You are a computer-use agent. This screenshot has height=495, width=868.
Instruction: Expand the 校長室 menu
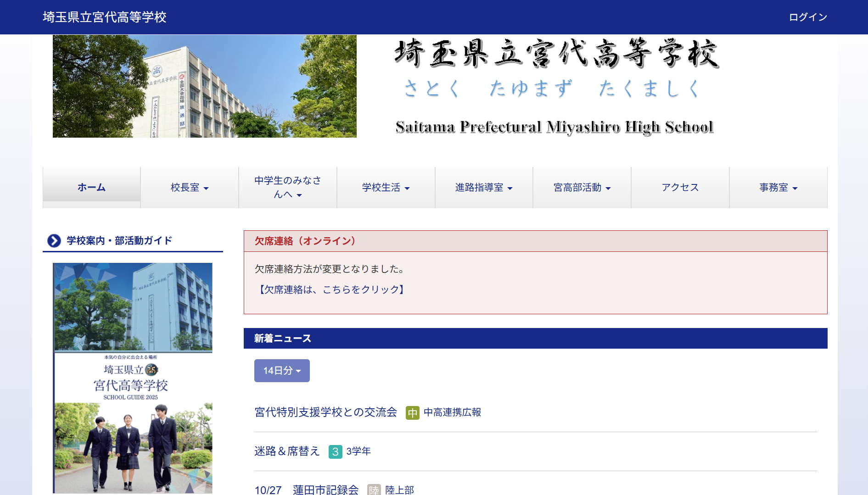click(190, 187)
